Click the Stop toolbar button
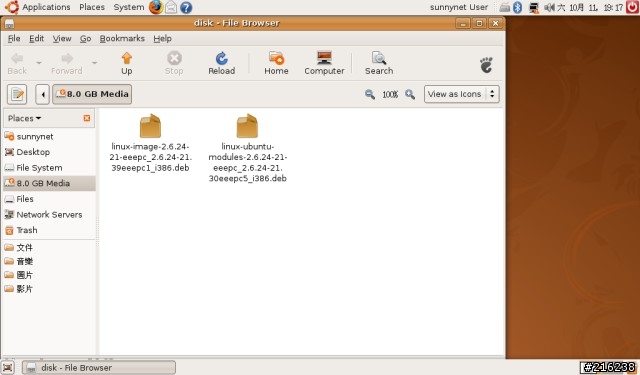 click(174, 63)
